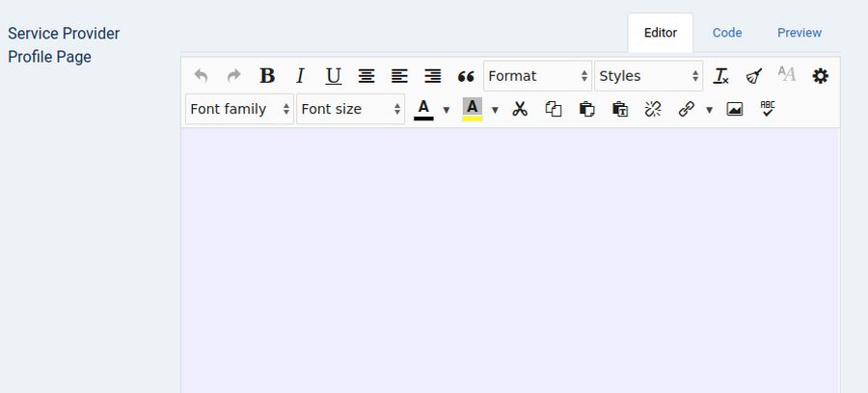Apply the yellow background highlight color
The image size is (868, 393).
coord(473,109)
